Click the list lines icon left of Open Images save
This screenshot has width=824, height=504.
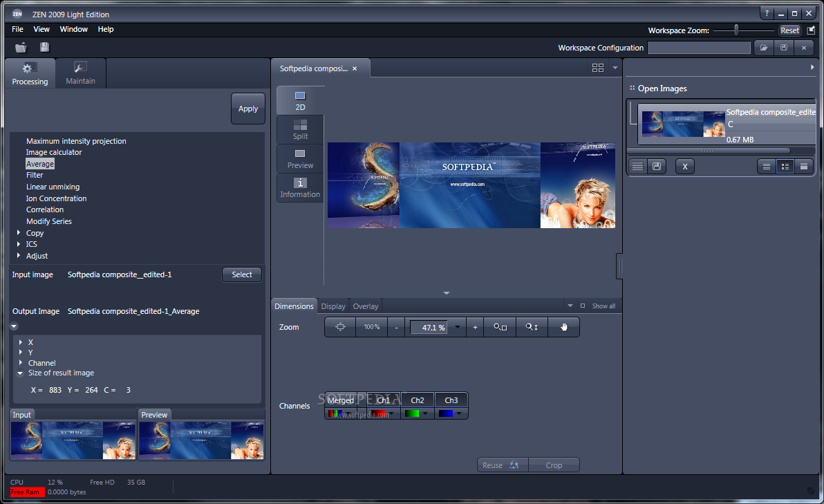[637, 167]
